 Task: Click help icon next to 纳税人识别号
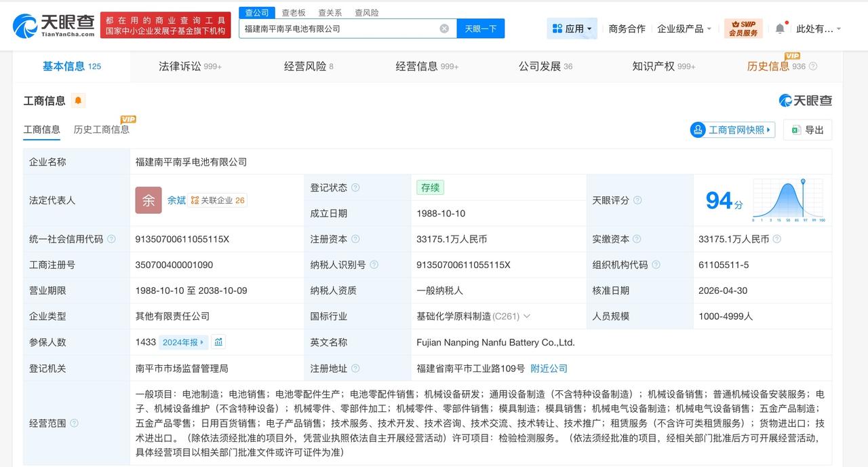click(374, 265)
